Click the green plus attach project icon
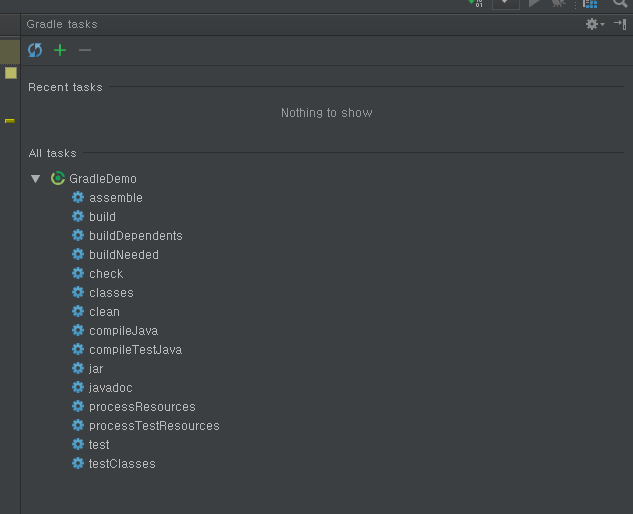This screenshot has width=633, height=514. point(60,50)
